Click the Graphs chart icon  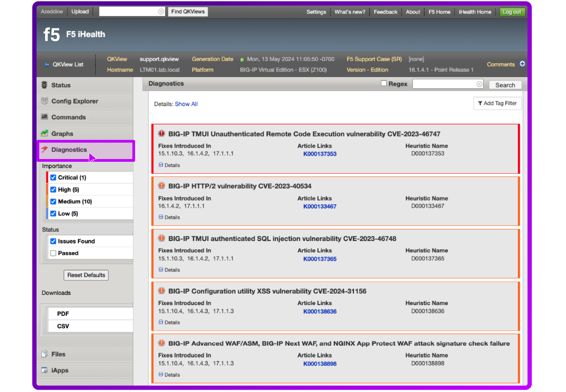44,133
